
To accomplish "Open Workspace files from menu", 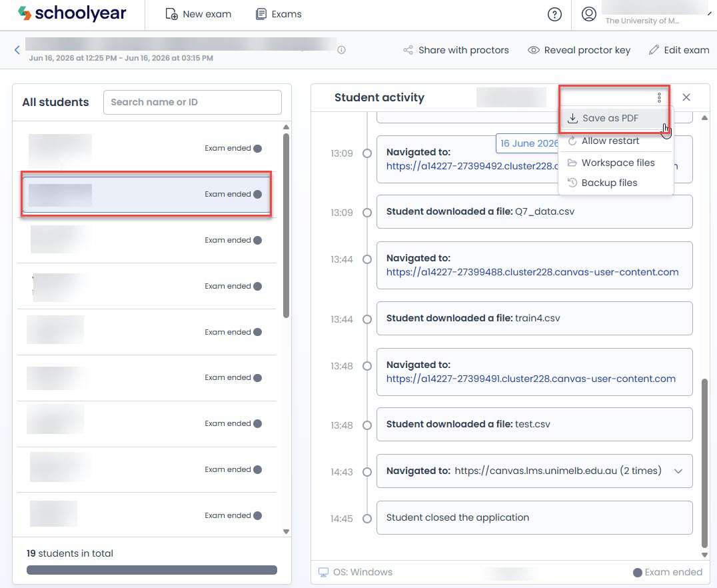I will [x=616, y=163].
